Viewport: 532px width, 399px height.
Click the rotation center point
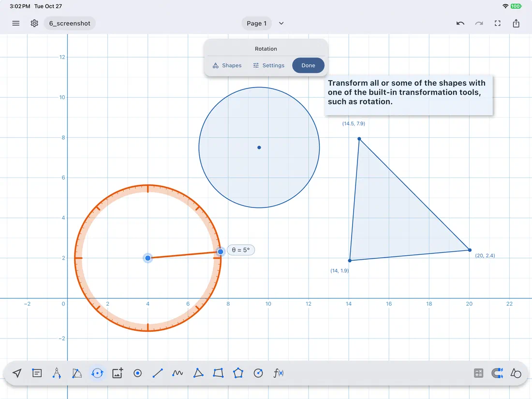tap(148, 258)
